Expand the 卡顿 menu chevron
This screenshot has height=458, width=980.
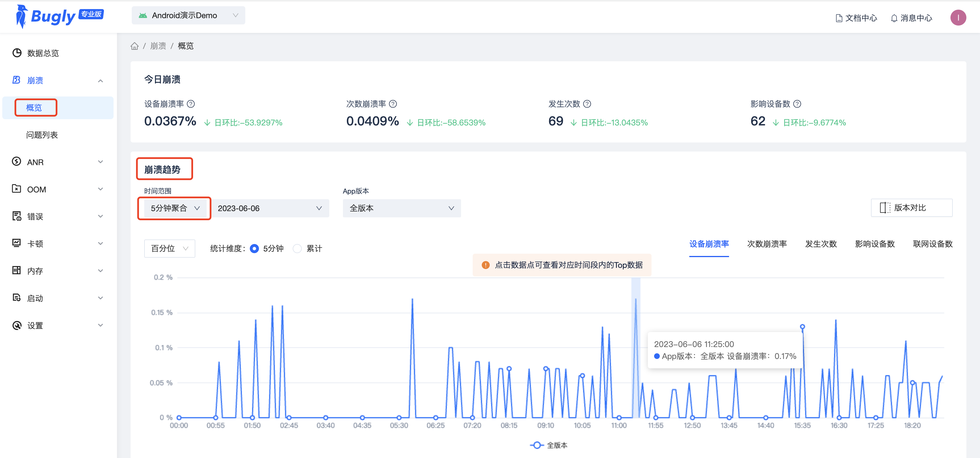pos(100,243)
